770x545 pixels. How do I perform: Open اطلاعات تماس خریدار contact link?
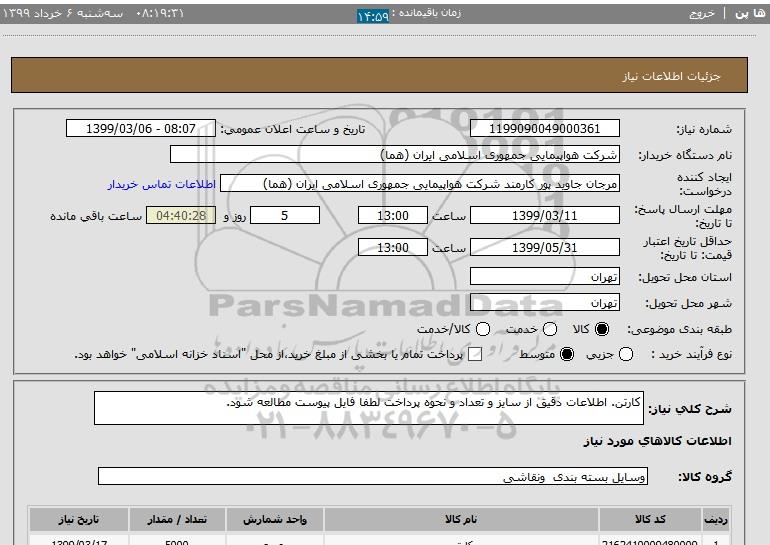tap(162, 184)
